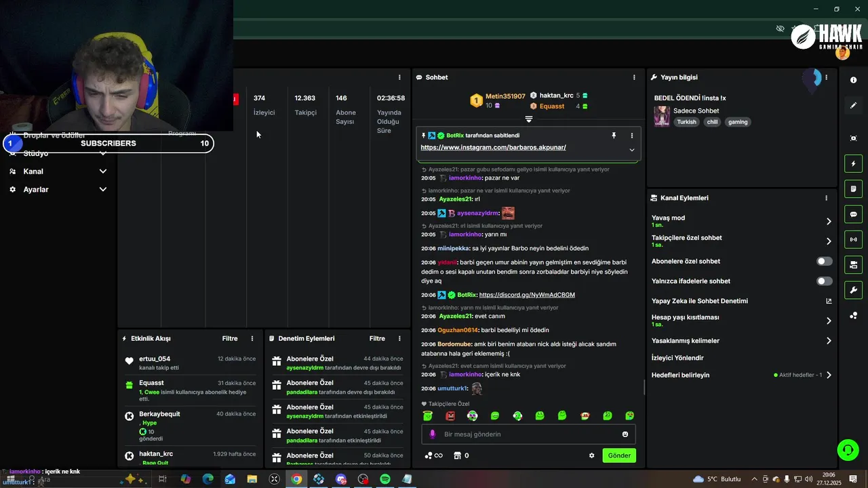Collapse the chat leaderboard header arrow
The width and height of the screenshot is (868, 488).
point(529,119)
